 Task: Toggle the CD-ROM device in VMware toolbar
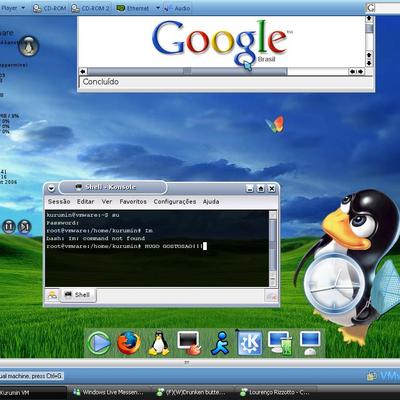pos(49,8)
